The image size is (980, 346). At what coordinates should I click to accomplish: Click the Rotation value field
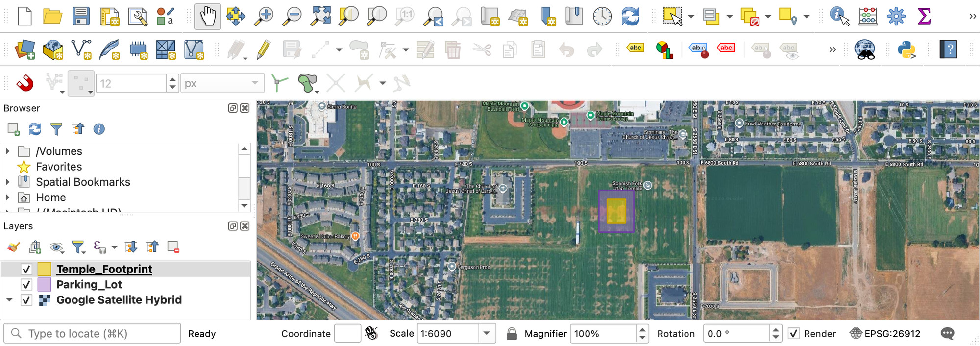(736, 334)
